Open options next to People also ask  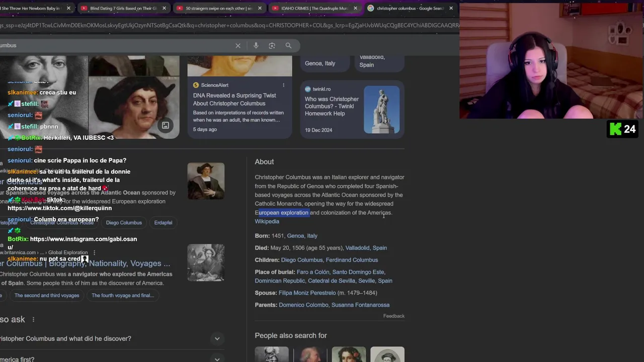click(34, 319)
